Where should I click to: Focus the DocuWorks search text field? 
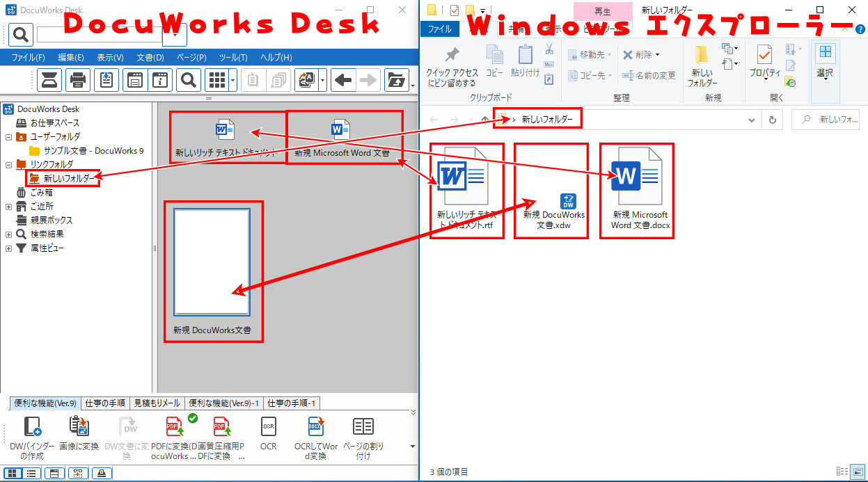[x=99, y=34]
